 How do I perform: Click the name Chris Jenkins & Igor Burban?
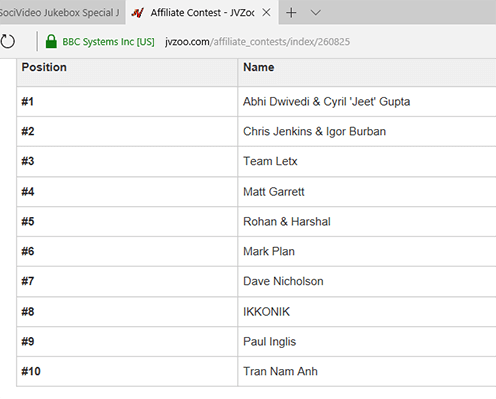(314, 132)
